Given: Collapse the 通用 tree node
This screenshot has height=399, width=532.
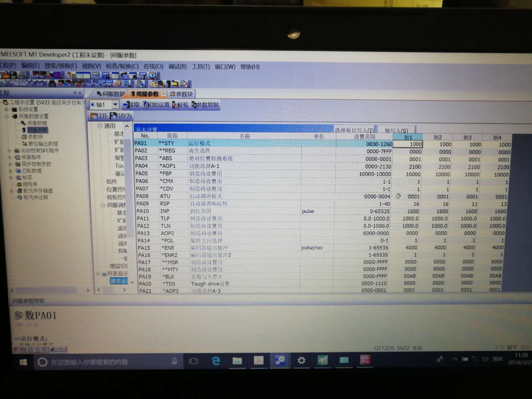Looking at the screenshot, I should point(100,126).
